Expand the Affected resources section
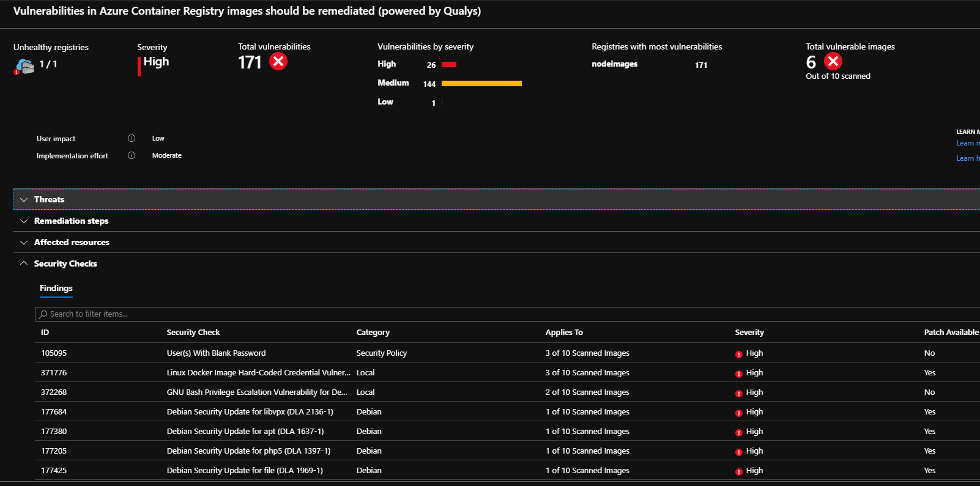Image resolution: width=980 pixels, height=486 pixels. [497, 242]
